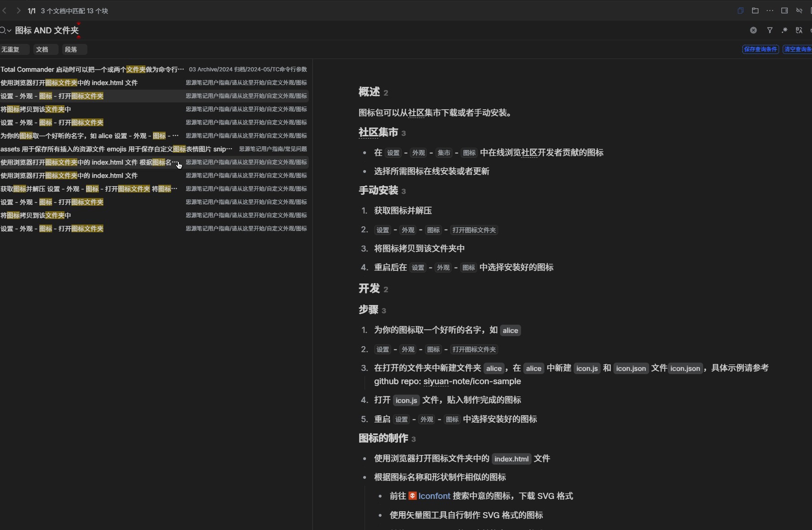
Task: Click the 手动安装 heading in the preview
Action: tap(378, 190)
